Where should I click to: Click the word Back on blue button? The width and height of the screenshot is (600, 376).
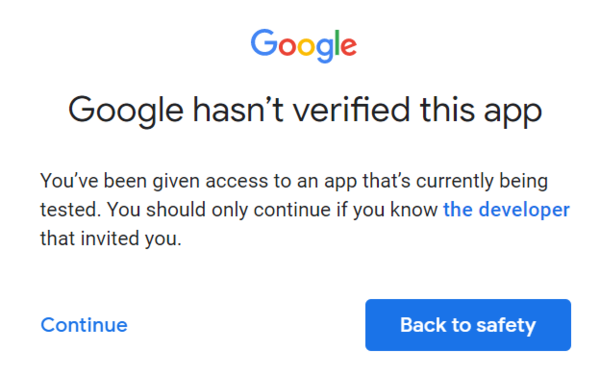pyautogui.click(x=423, y=325)
